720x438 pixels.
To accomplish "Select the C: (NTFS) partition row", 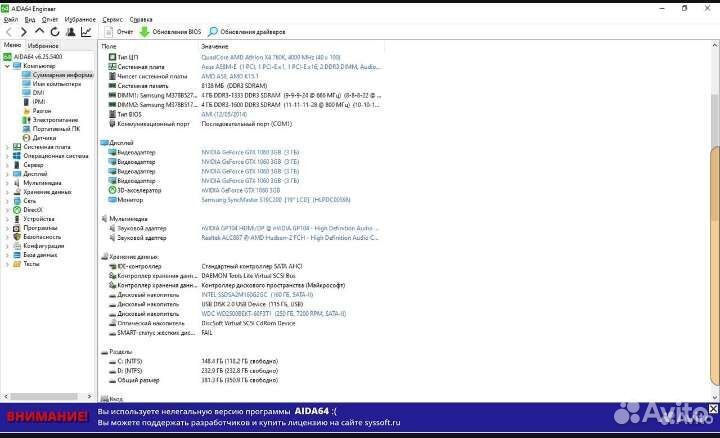I will pyautogui.click(x=193, y=361).
